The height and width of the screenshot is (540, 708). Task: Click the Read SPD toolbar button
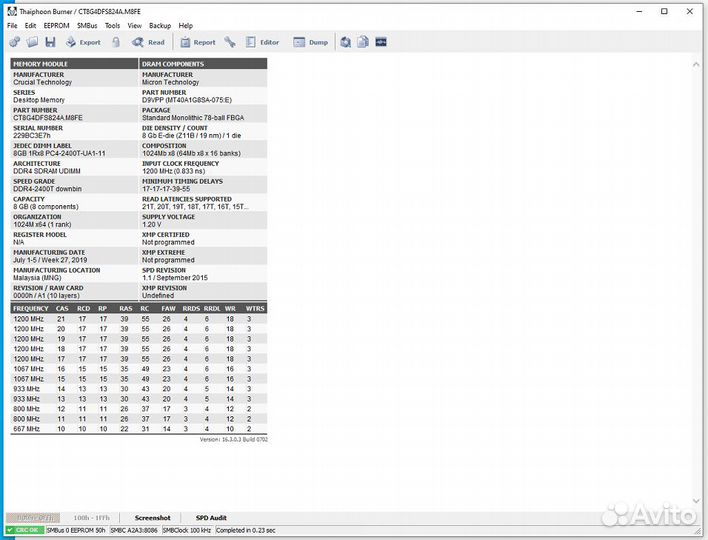(x=149, y=42)
